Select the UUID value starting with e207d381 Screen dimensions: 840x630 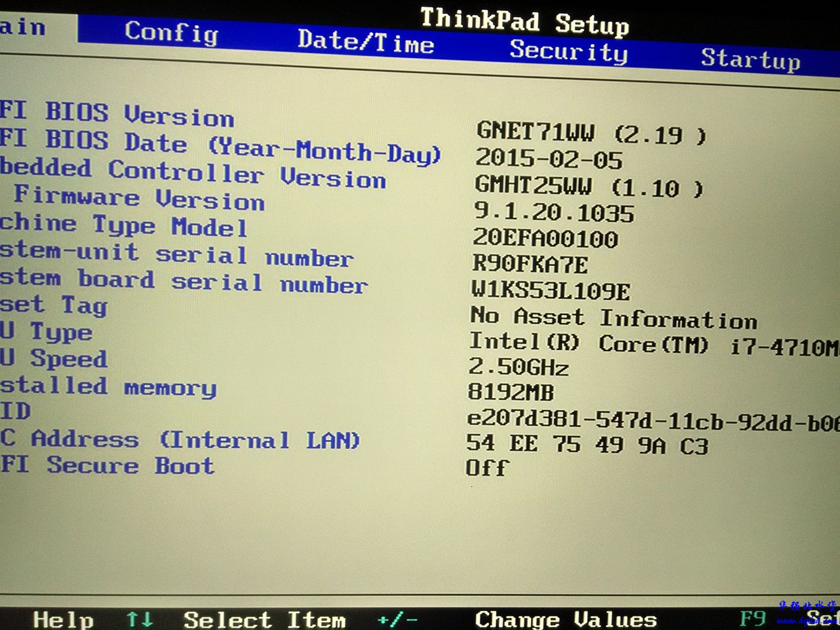click(654, 421)
